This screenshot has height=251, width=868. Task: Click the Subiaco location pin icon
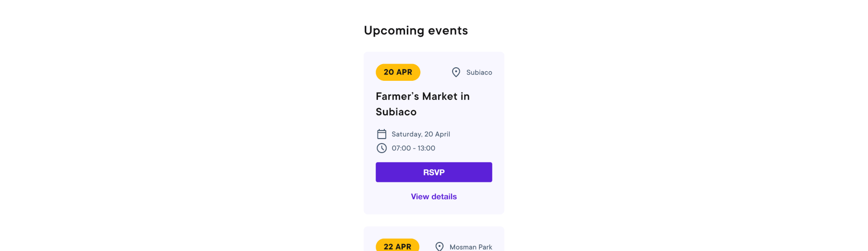click(456, 72)
